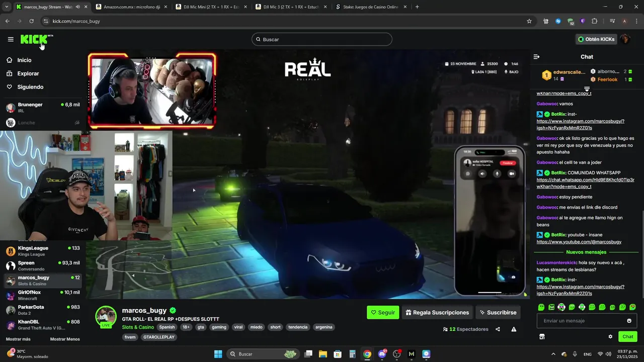This screenshot has width=644, height=362.
Task: Click the share stream icon
Action: [498, 329]
